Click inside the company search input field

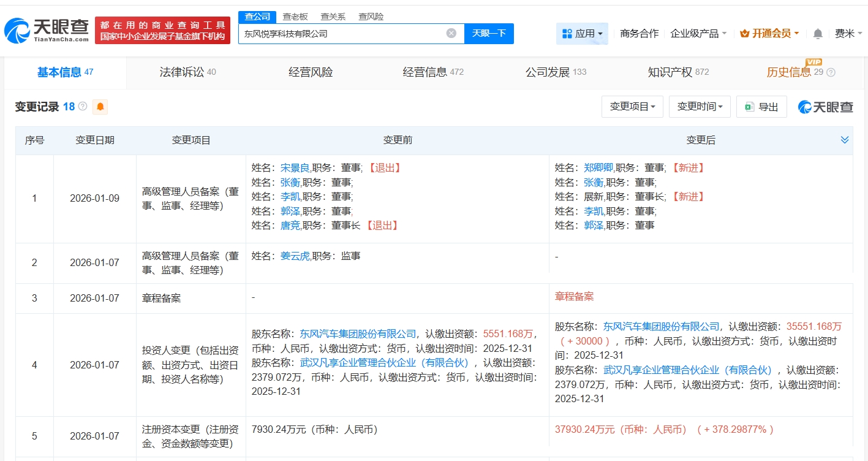pyautogui.click(x=349, y=33)
